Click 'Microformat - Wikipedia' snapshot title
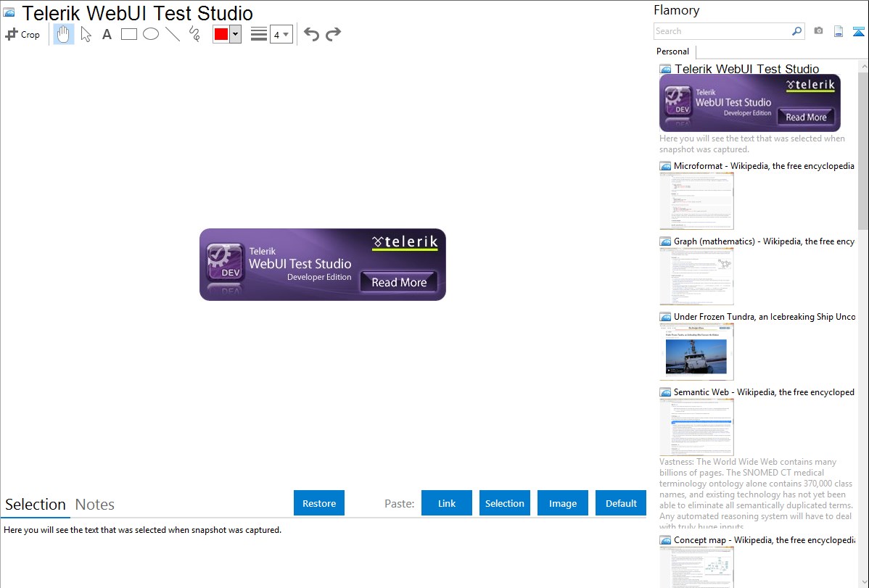Image resolution: width=869 pixels, height=588 pixels. point(764,166)
